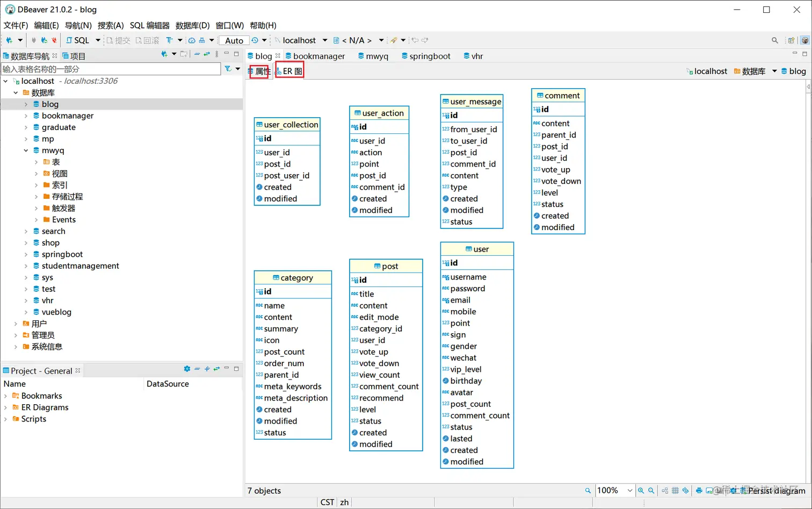Open the 数据库(D) menu
The height and width of the screenshot is (509, 812).
192,25
